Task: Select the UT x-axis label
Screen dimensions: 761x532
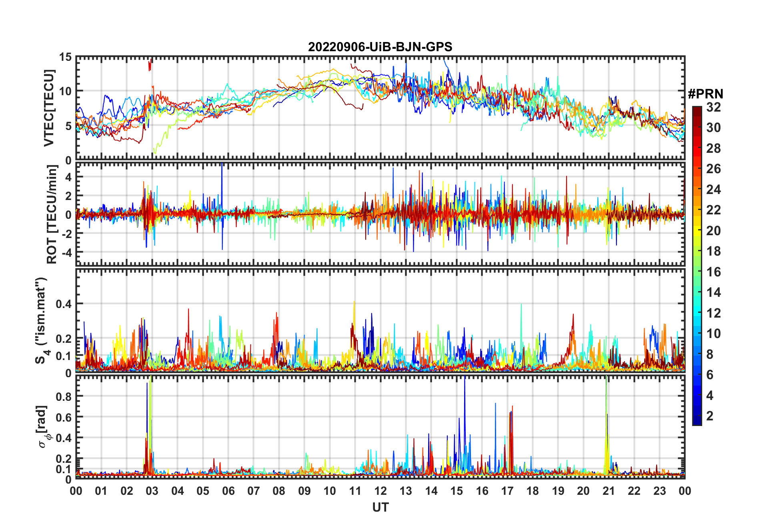Action: (380, 508)
